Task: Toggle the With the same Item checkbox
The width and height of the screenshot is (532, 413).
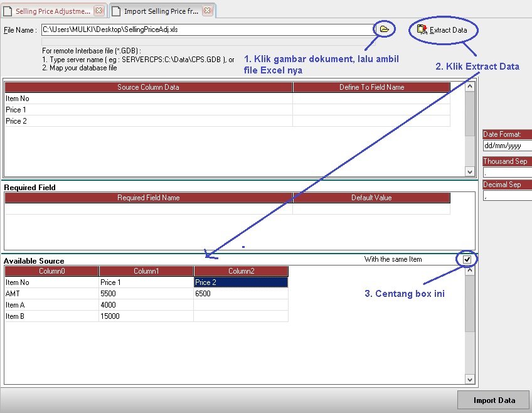Action: tap(467, 259)
